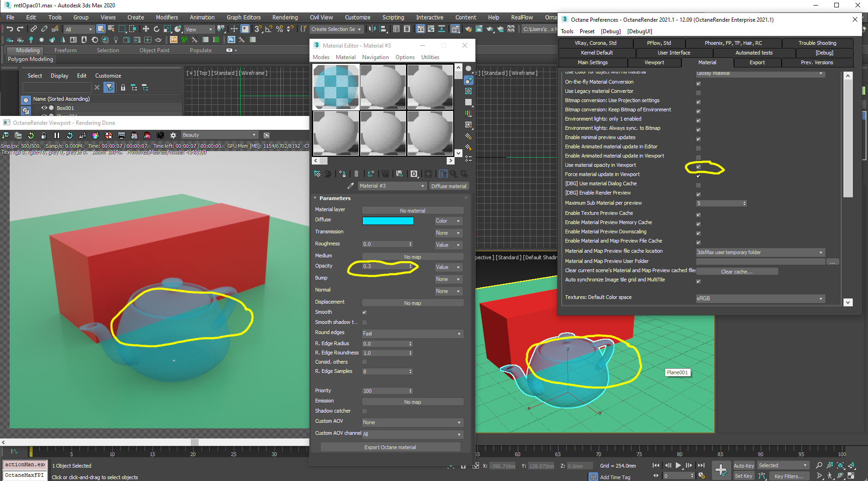Click the Auto Key button
Image resolution: width=868 pixels, height=481 pixels.
744,466
